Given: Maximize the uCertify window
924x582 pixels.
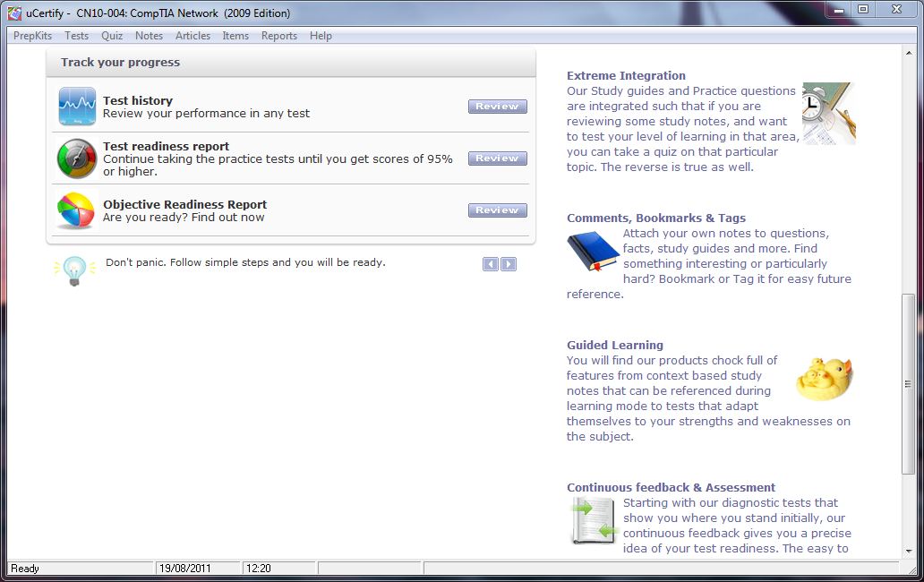Looking at the screenshot, I should (863, 10).
